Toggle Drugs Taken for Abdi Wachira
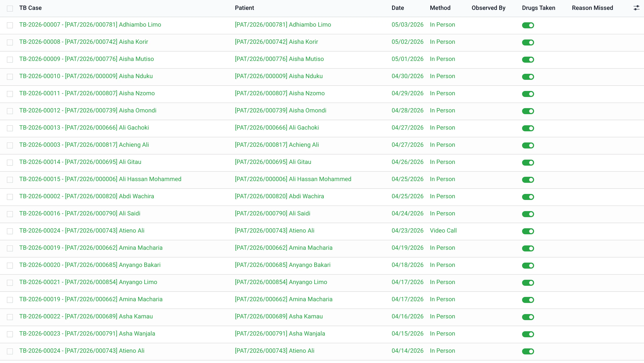644x363 pixels. coord(528,197)
